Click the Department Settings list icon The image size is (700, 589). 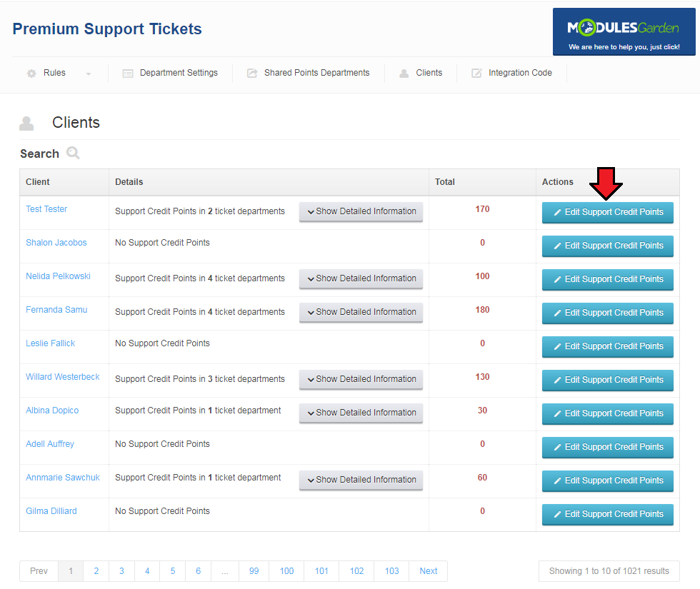(x=128, y=73)
